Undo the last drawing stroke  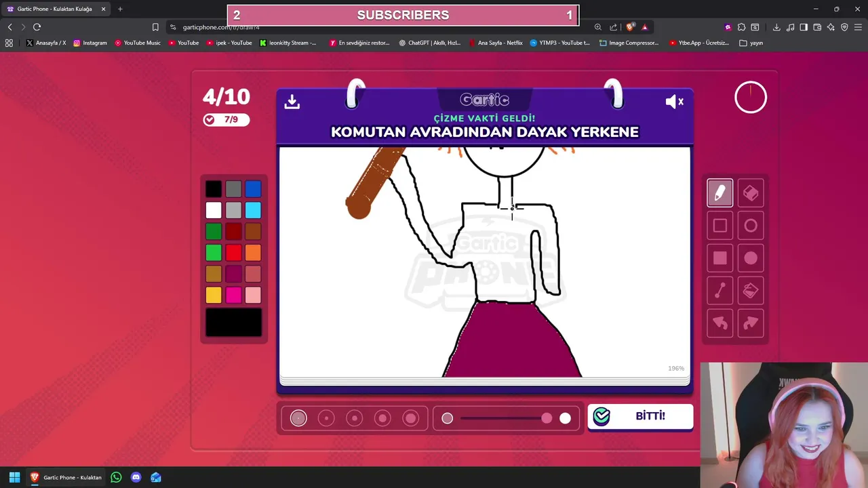coord(719,323)
